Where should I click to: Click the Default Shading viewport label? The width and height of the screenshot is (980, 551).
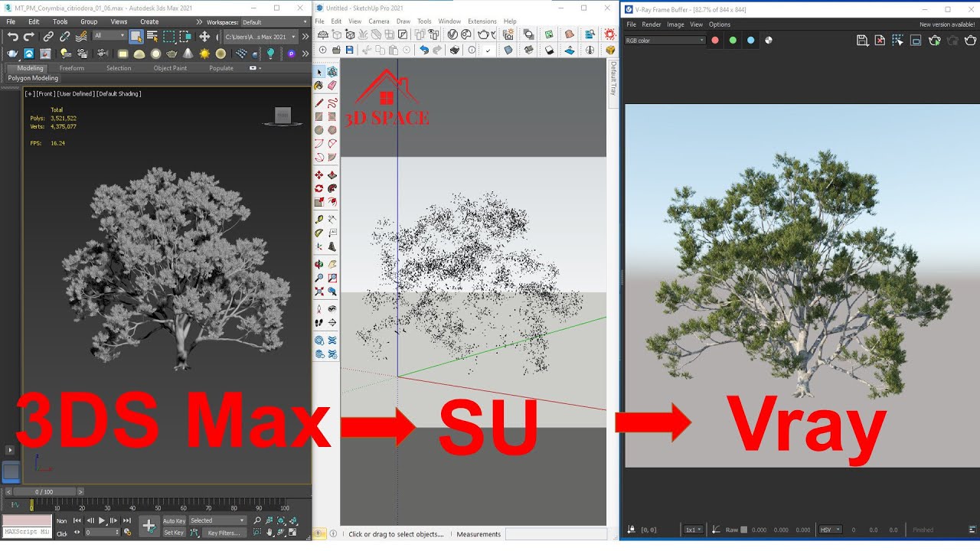tap(119, 93)
